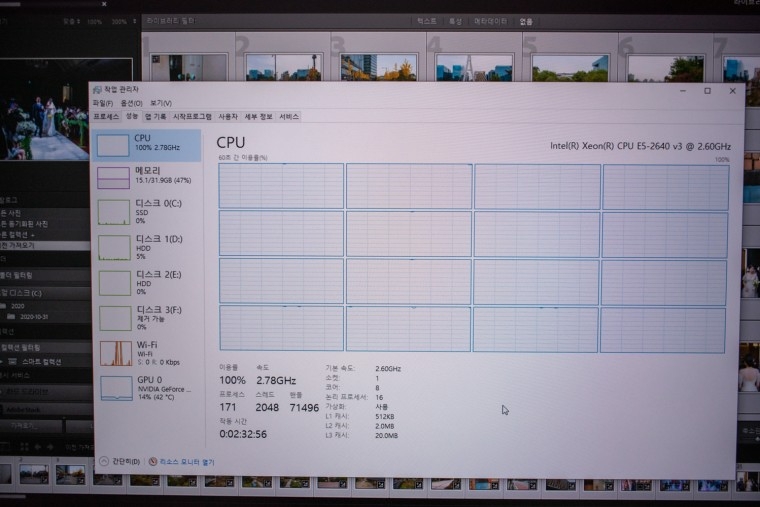Select Lightroom grid photo number 6
Image resolution: width=760 pixels, height=507 pixels.
665,67
